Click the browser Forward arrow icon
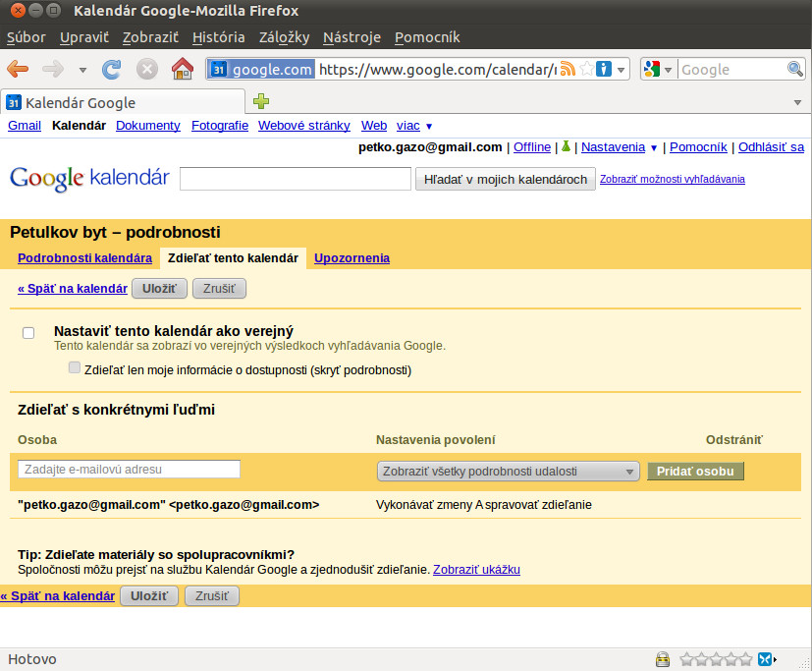This screenshot has width=812, height=671. click(53, 69)
